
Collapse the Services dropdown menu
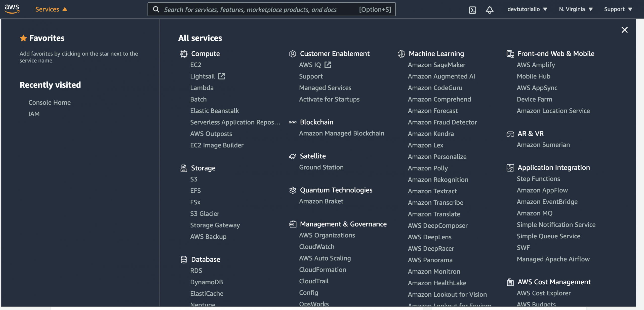(51, 9)
